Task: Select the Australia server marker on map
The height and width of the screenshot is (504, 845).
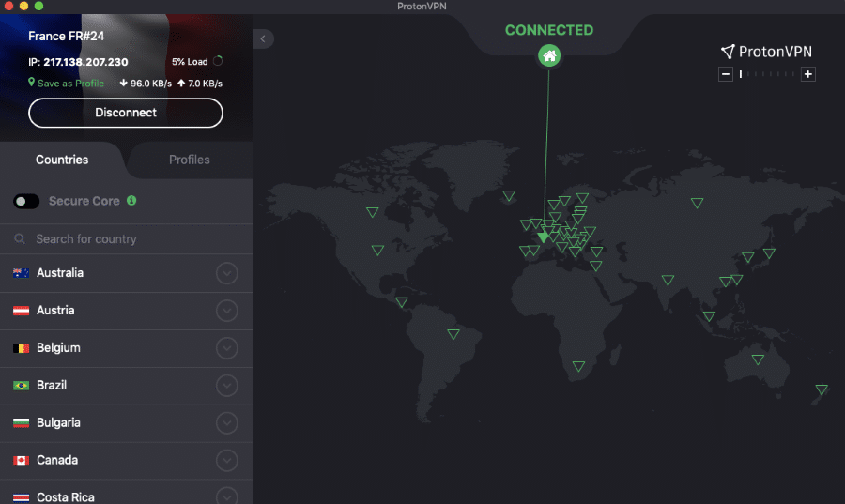Action: (758, 359)
